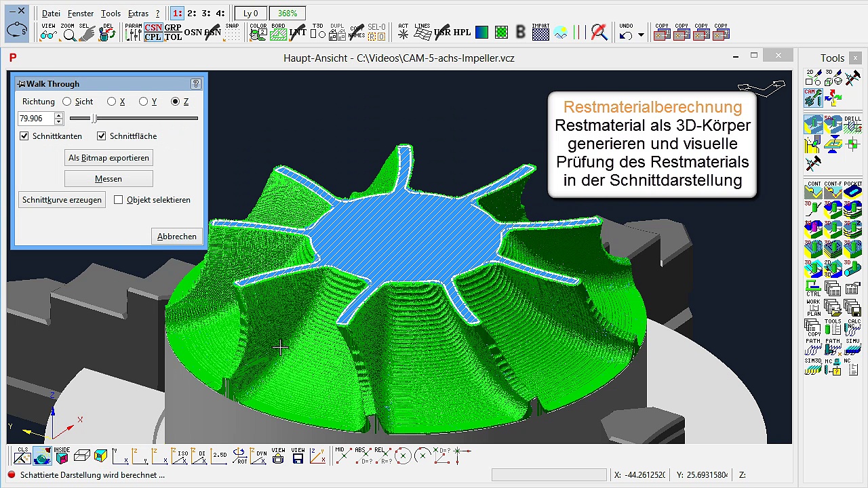The height and width of the screenshot is (488, 868).
Task: Select the X direction radio button
Action: (111, 102)
